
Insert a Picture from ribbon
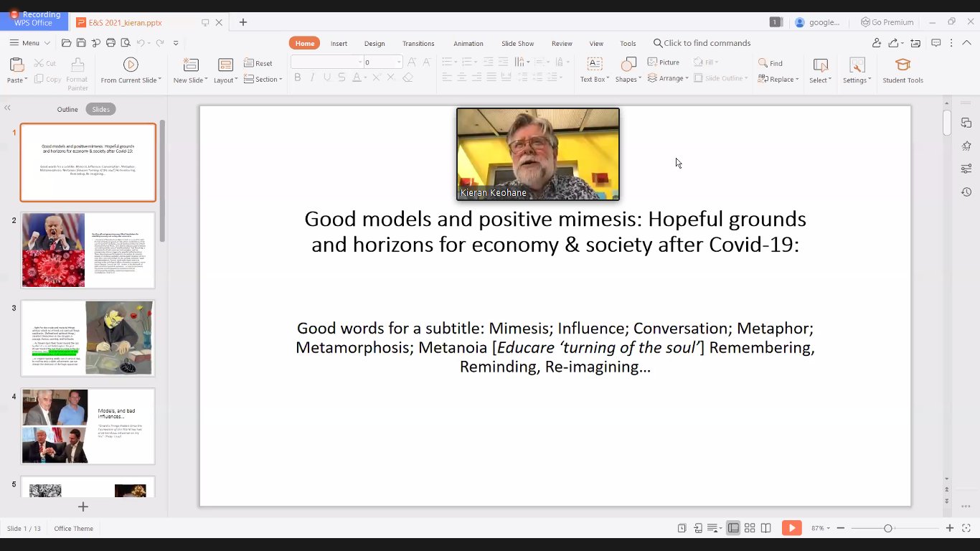tap(664, 62)
